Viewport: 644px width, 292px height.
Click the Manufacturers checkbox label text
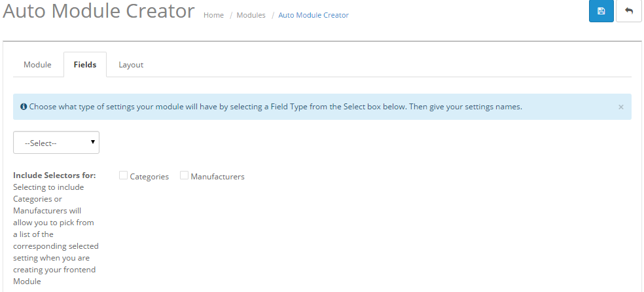[217, 177]
